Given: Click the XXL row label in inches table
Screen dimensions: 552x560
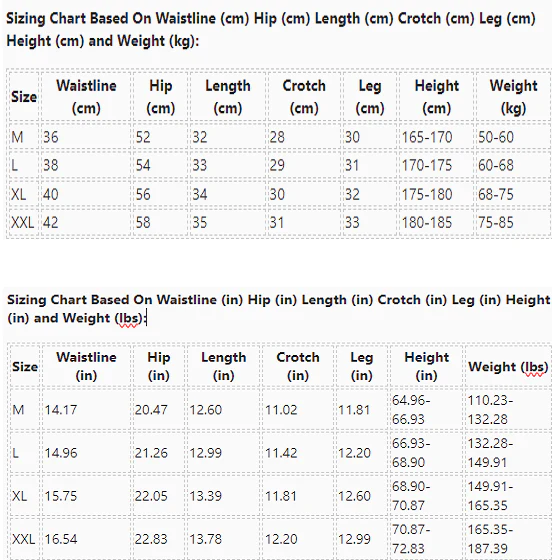Looking at the screenshot, I should [x=25, y=539].
